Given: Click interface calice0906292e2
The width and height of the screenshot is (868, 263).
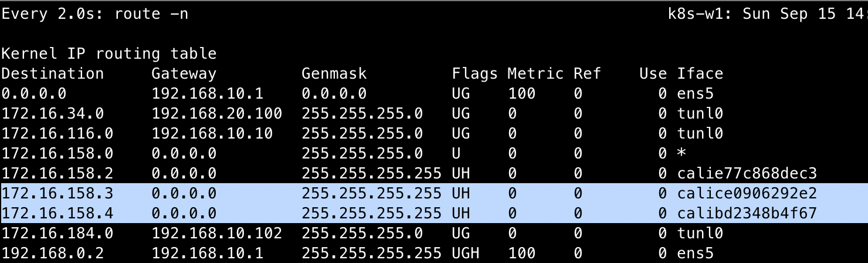Looking at the screenshot, I should pyautogui.click(x=747, y=193).
